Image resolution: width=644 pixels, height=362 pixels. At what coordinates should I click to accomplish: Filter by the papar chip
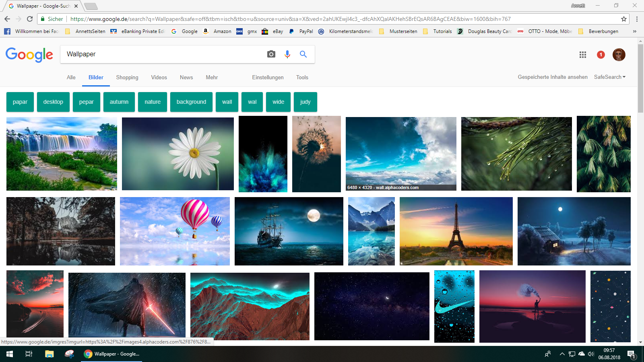click(x=20, y=102)
